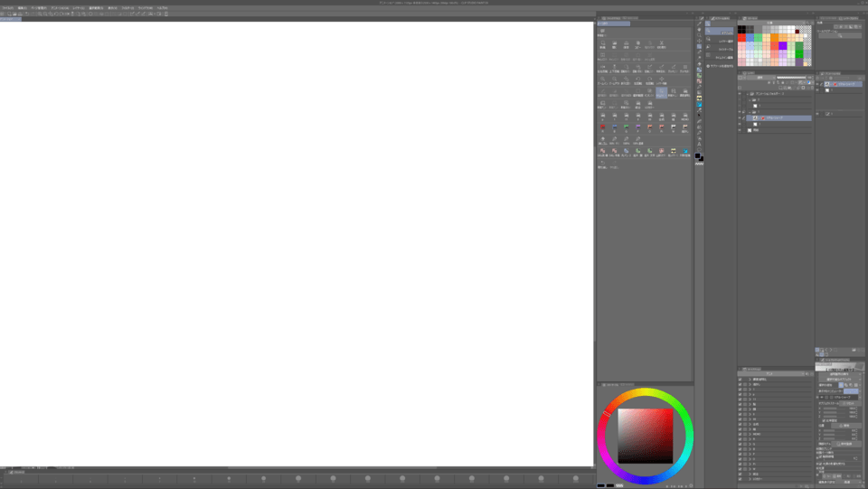Open the blending mode dropdown in Layer panel

pos(759,78)
